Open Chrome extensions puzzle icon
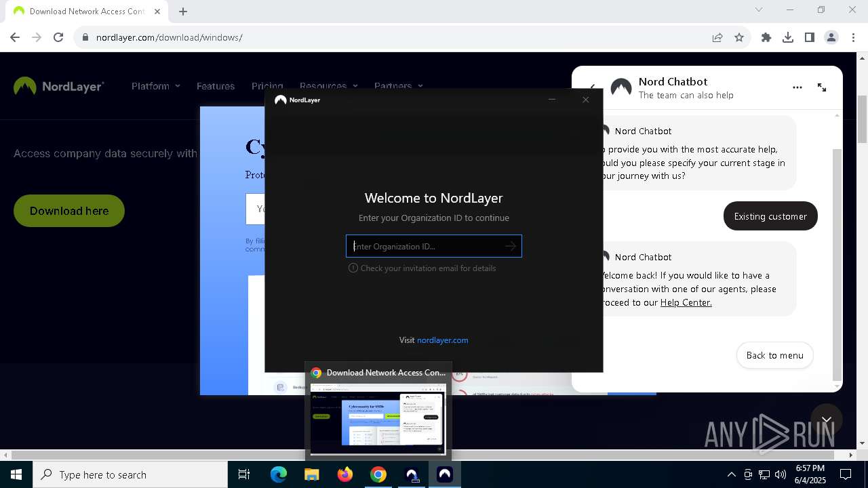The height and width of the screenshot is (488, 868). (x=766, y=37)
